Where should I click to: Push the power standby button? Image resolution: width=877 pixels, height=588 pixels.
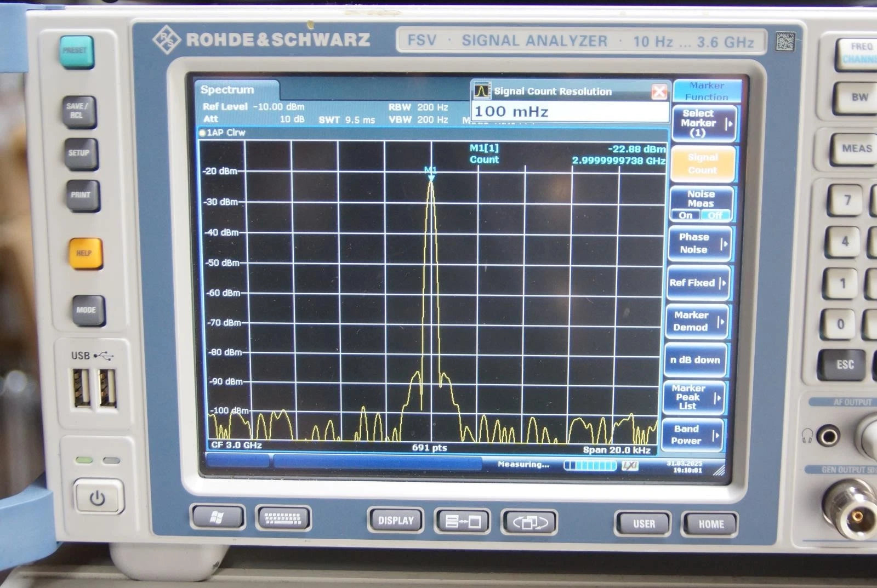coord(99,497)
